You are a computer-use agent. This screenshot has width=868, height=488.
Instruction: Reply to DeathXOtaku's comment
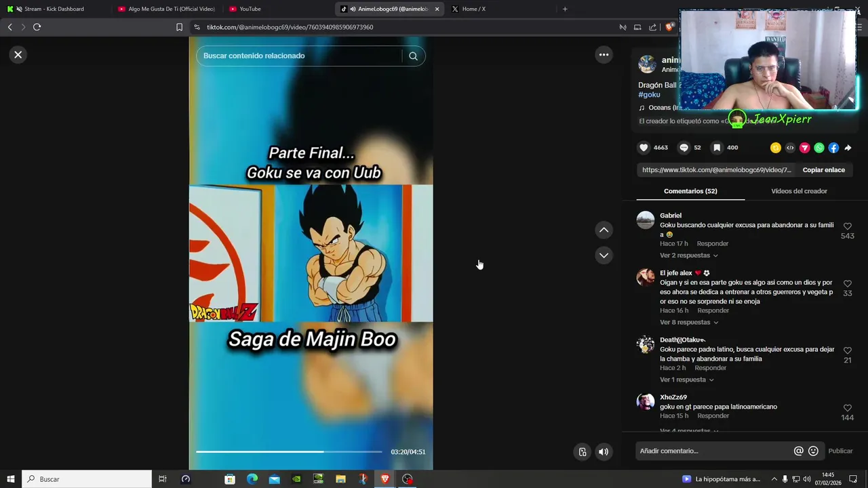click(x=710, y=368)
